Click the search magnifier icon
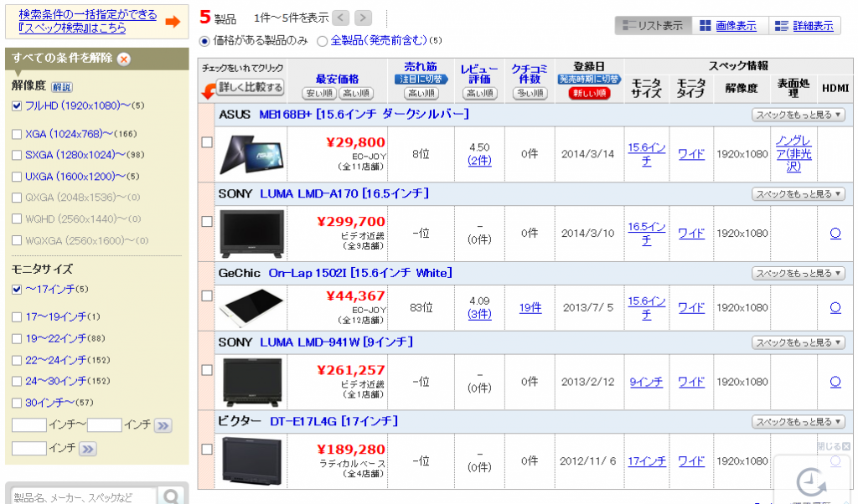The width and height of the screenshot is (858, 504). point(171,496)
